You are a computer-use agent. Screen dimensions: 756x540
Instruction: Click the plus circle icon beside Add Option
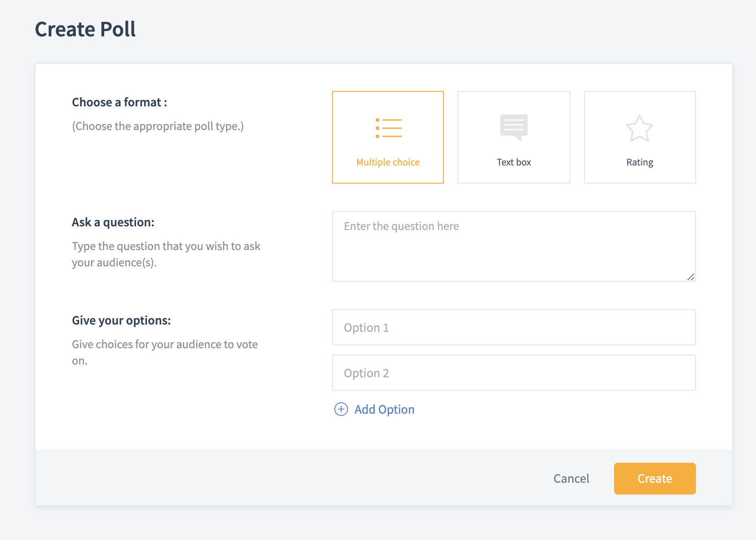pos(341,410)
